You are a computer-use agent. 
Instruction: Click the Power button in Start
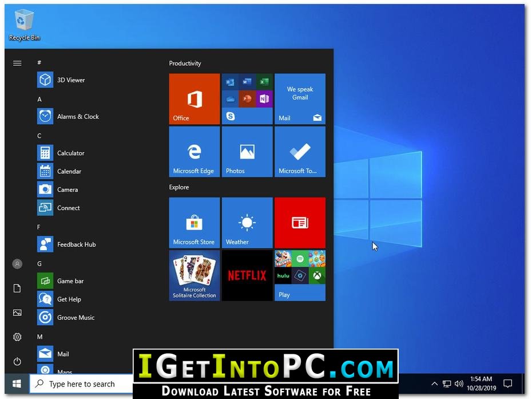(17, 361)
